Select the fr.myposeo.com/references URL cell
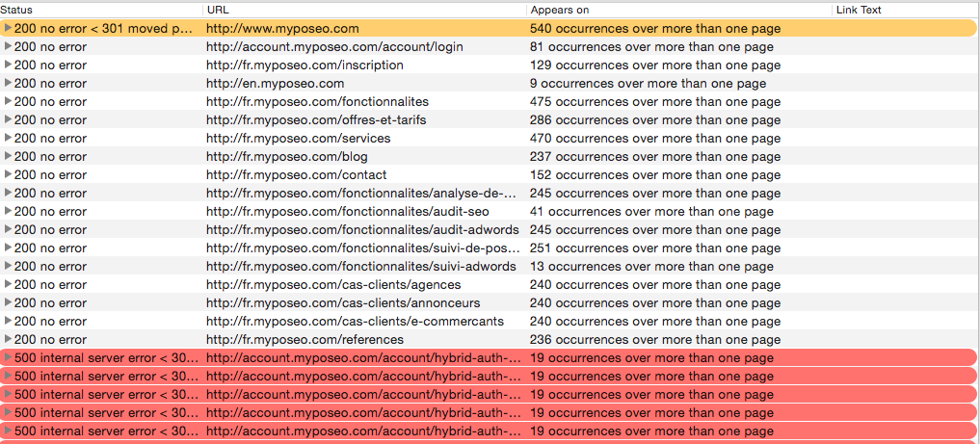 305,340
